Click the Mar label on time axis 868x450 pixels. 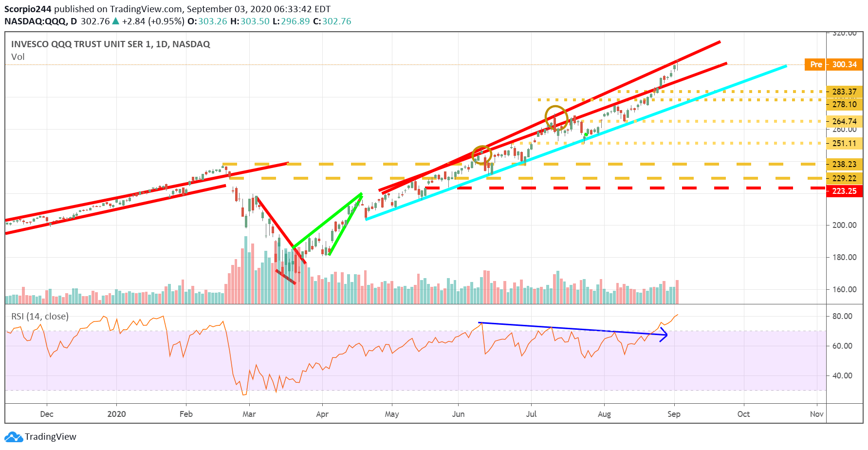249,414
